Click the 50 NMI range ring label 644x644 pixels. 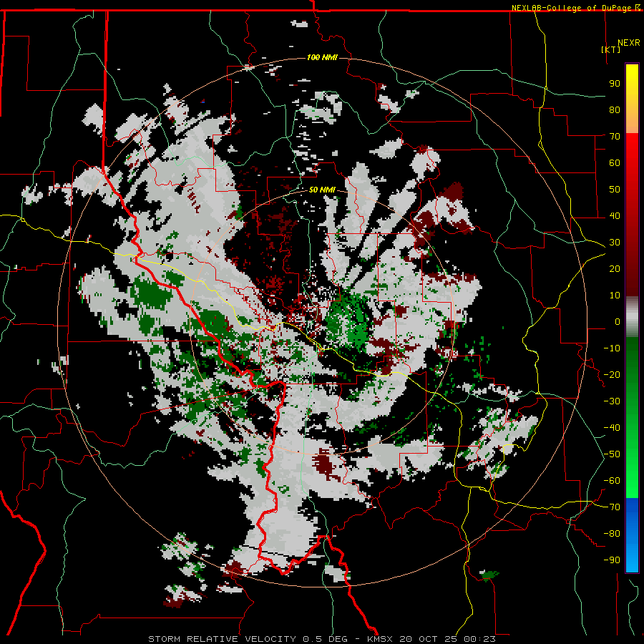pyautogui.click(x=322, y=190)
